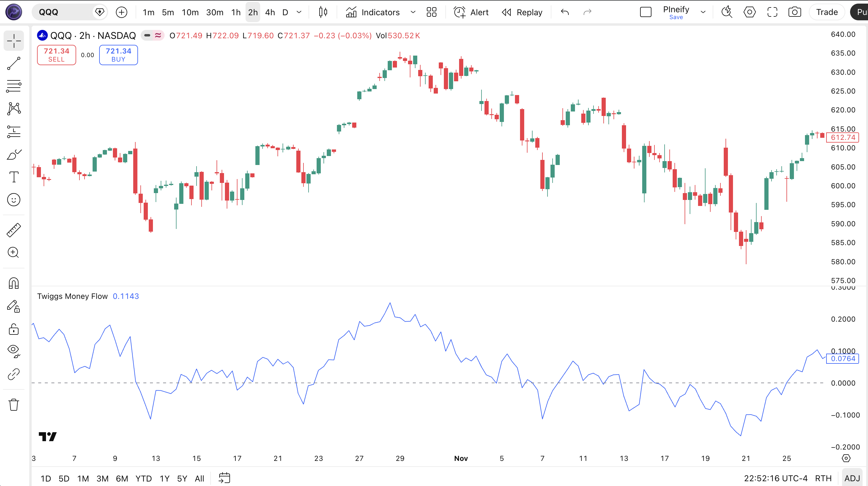
Task: Open chart settings hexagon icon
Action: (x=749, y=12)
